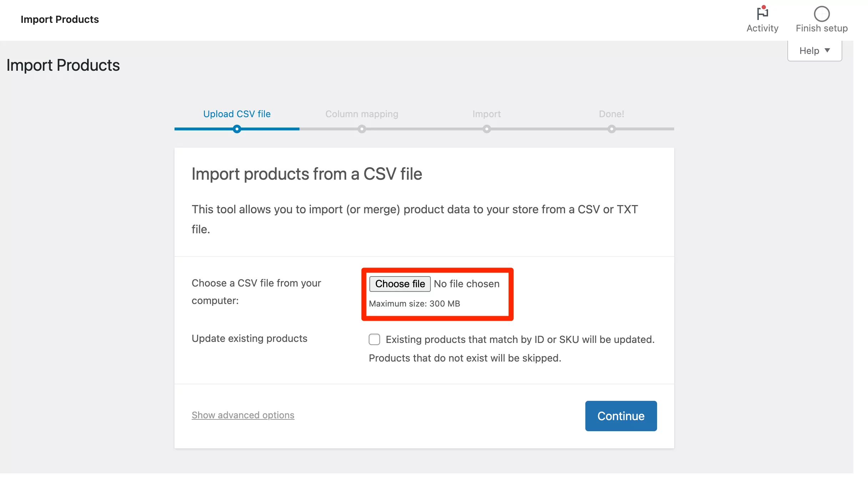Click the Continue button
Screen dimensions: 868x488
(x=621, y=416)
